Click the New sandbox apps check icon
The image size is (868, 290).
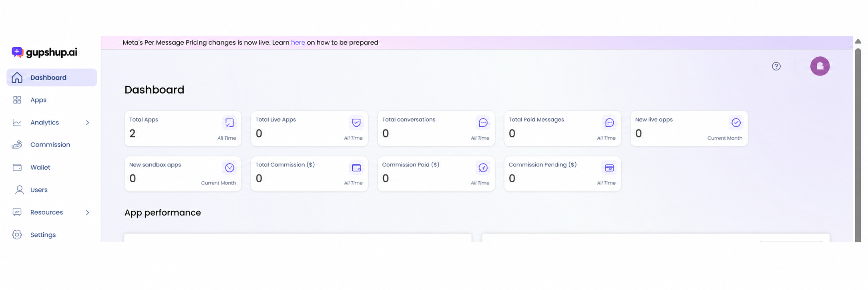pos(229,168)
